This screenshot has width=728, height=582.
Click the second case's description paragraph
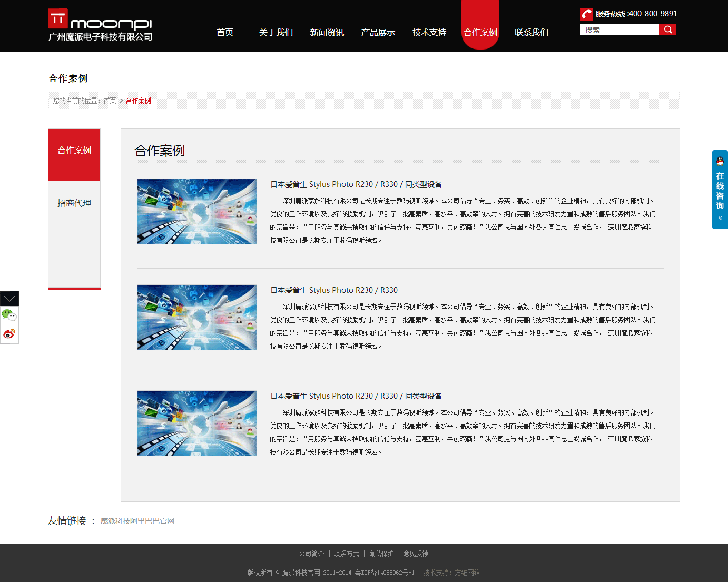(x=463, y=326)
